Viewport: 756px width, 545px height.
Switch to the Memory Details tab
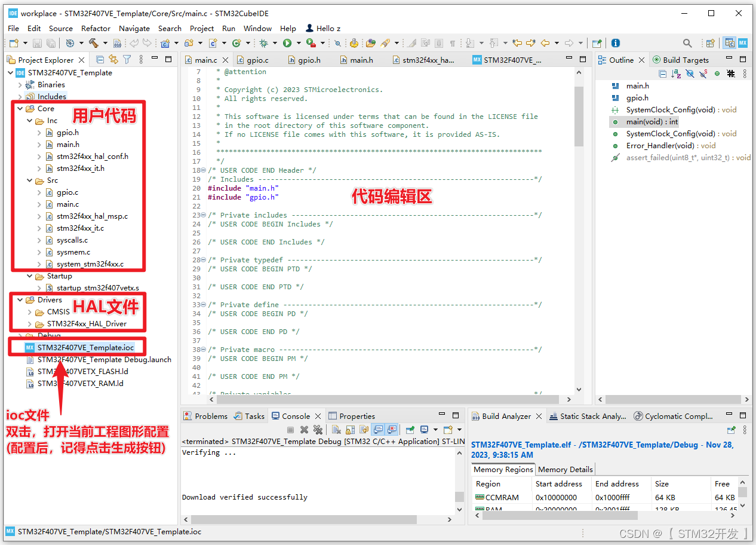point(565,469)
